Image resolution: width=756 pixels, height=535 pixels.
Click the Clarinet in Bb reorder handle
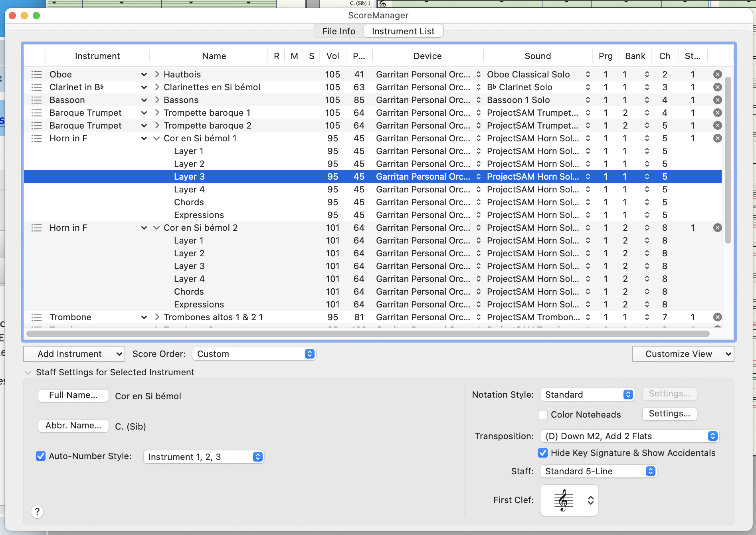click(x=37, y=87)
